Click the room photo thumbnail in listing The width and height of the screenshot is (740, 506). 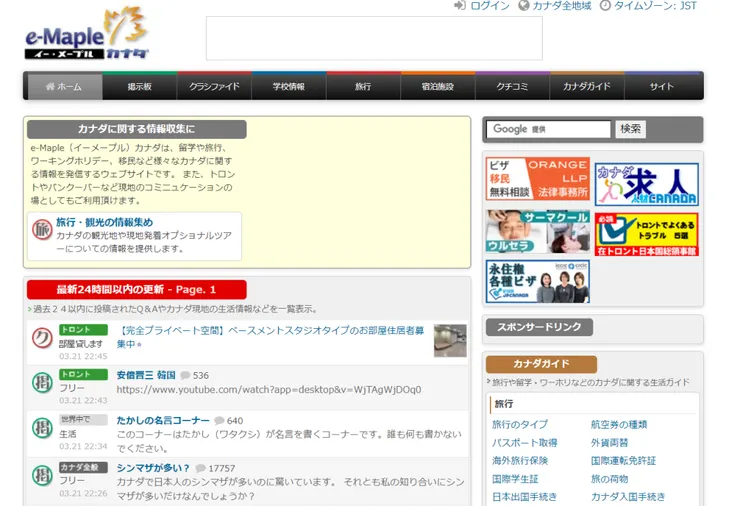[x=450, y=340]
